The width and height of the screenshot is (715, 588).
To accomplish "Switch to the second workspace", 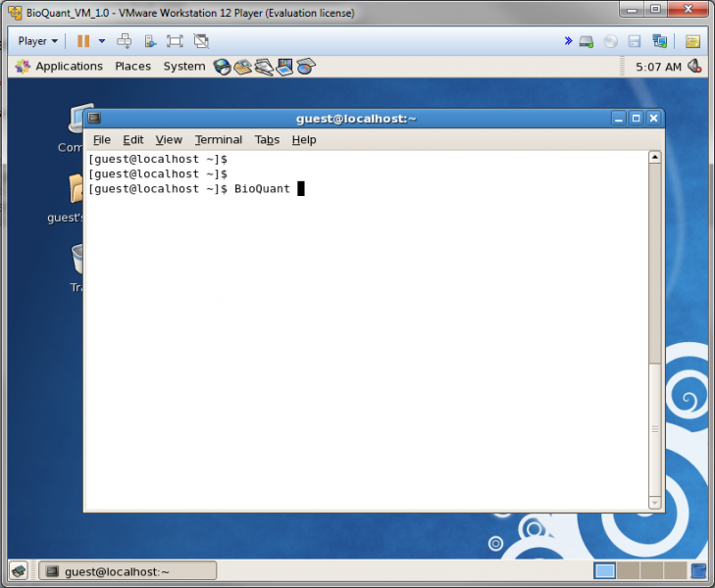I will [x=629, y=570].
